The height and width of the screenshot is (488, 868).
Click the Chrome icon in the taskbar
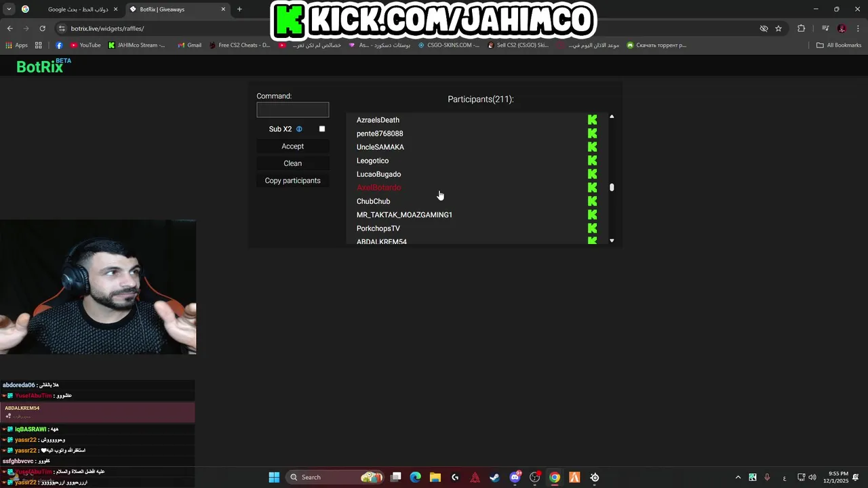[x=555, y=477]
